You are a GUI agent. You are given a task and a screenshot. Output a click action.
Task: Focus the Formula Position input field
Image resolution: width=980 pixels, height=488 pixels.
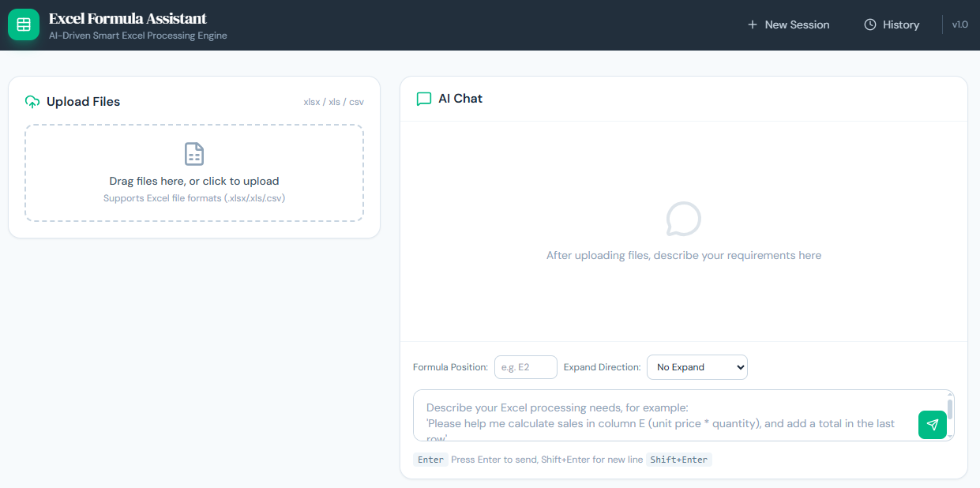(526, 367)
